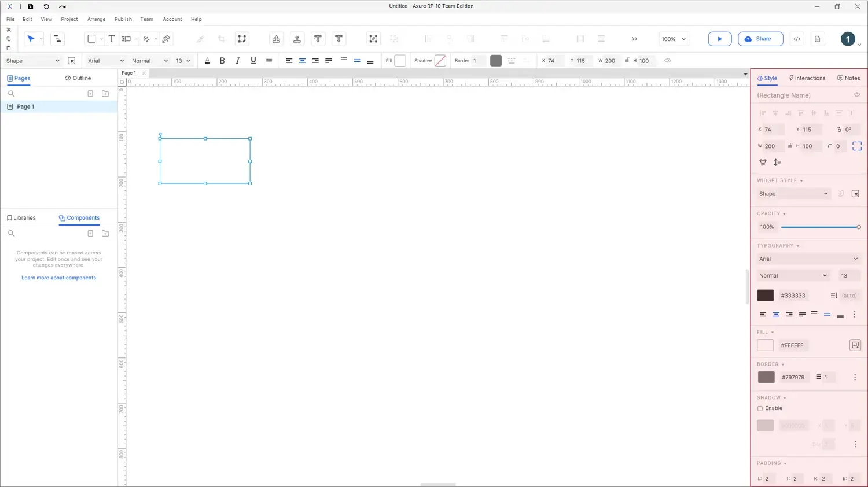868x487 pixels.
Task: Select the Text widget tool
Action: point(112,39)
